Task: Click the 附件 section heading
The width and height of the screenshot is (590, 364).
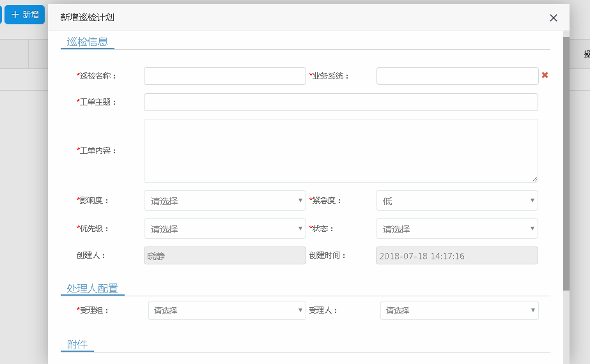Action: (x=77, y=345)
